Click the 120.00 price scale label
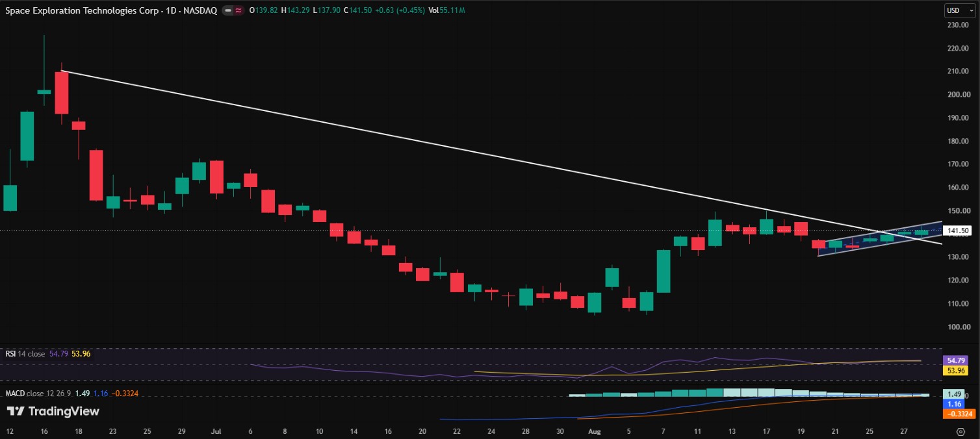Screen dimensions: 980x439 [959, 281]
